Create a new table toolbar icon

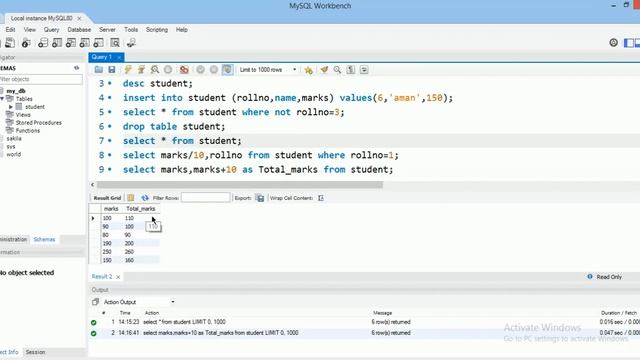(x=57, y=43)
